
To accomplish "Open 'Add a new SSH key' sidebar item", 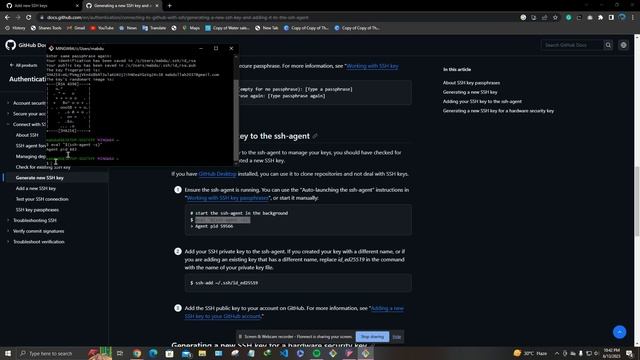I will (36, 189).
